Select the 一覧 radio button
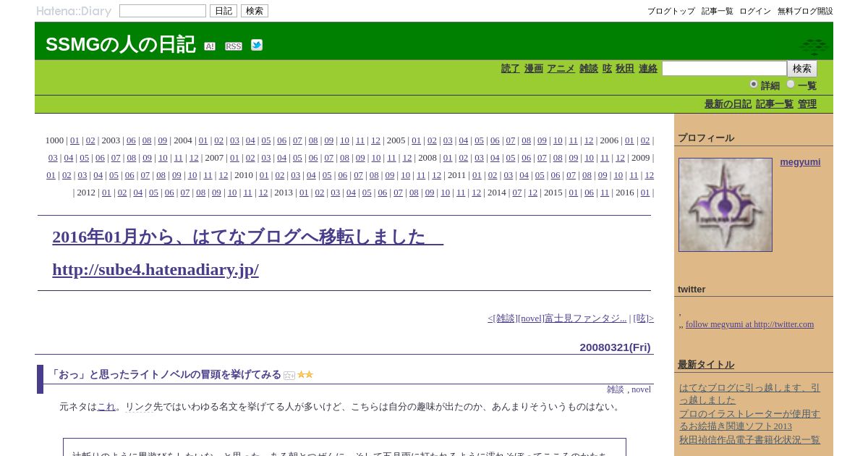Image resolution: width=868 pixels, height=456 pixels. point(791,84)
